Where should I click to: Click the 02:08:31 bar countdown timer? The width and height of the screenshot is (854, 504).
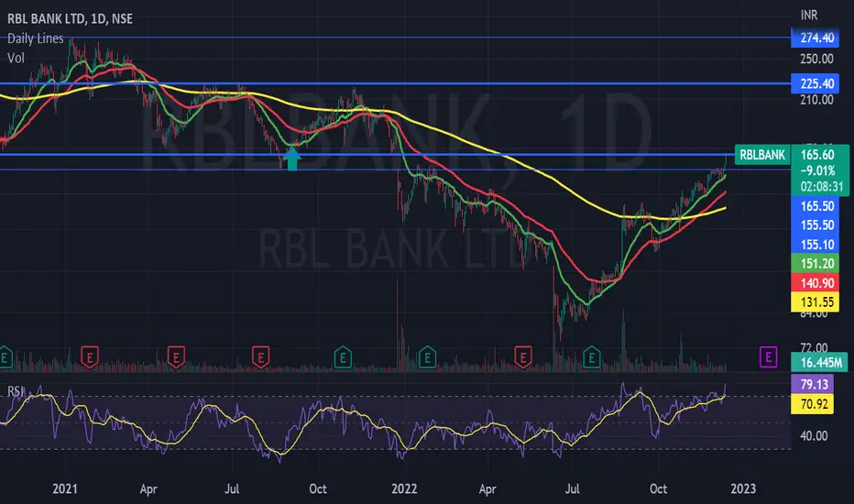[x=820, y=186]
